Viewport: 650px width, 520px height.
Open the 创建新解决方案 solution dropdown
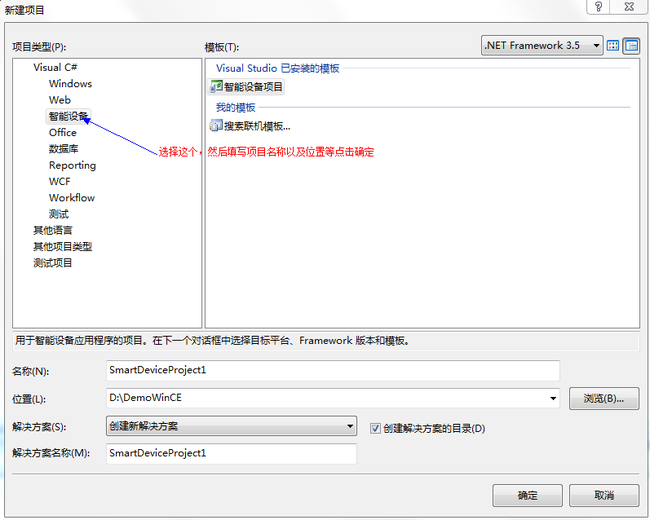231,426
